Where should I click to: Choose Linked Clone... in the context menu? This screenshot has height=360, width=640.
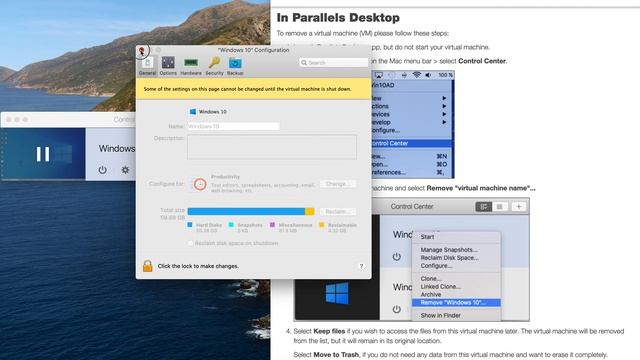click(x=441, y=287)
